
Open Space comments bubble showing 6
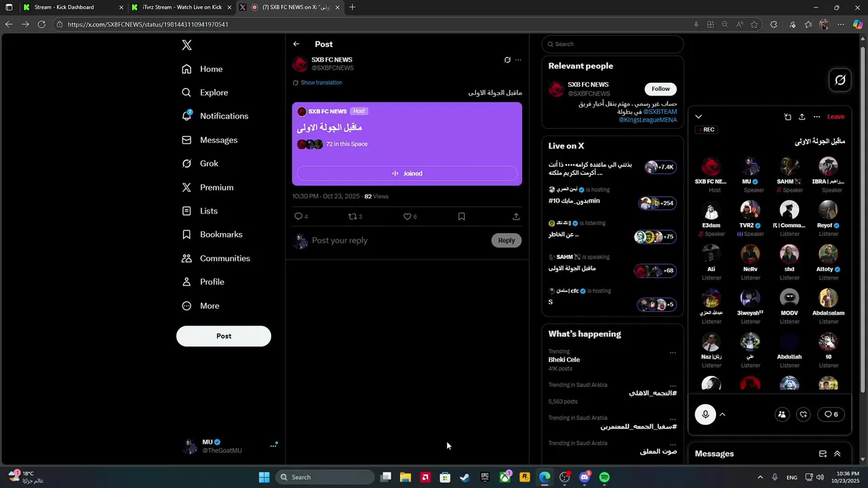[x=831, y=414]
